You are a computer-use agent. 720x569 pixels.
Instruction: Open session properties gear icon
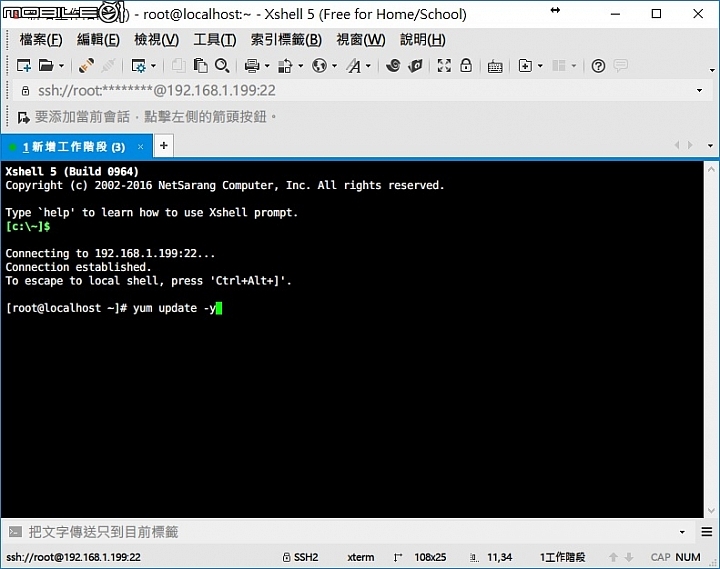click(138, 66)
